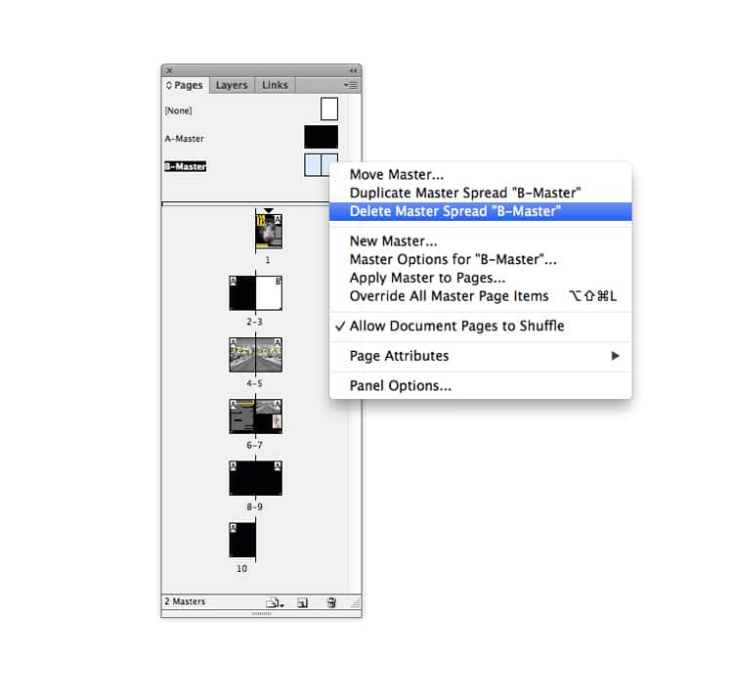Switch to the Layers tab

(232, 85)
